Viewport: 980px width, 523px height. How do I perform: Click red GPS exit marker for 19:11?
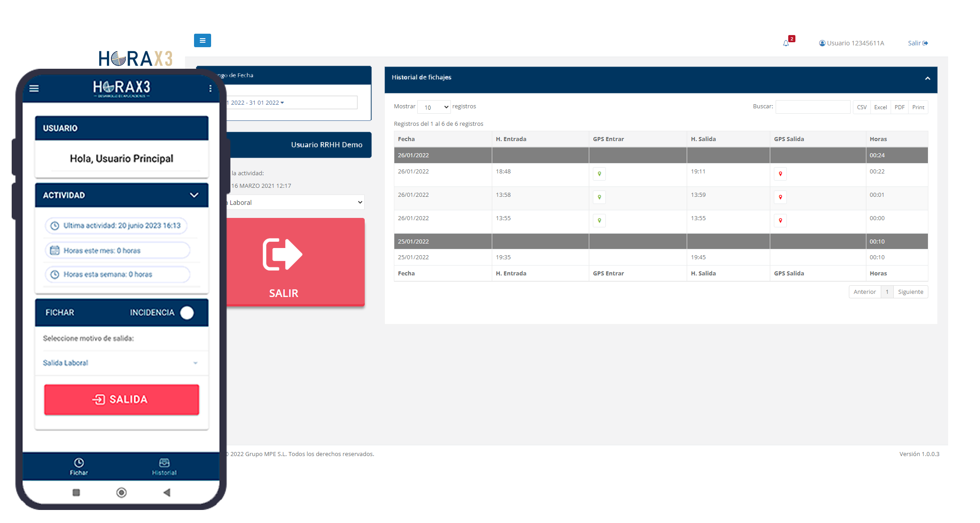(780, 174)
